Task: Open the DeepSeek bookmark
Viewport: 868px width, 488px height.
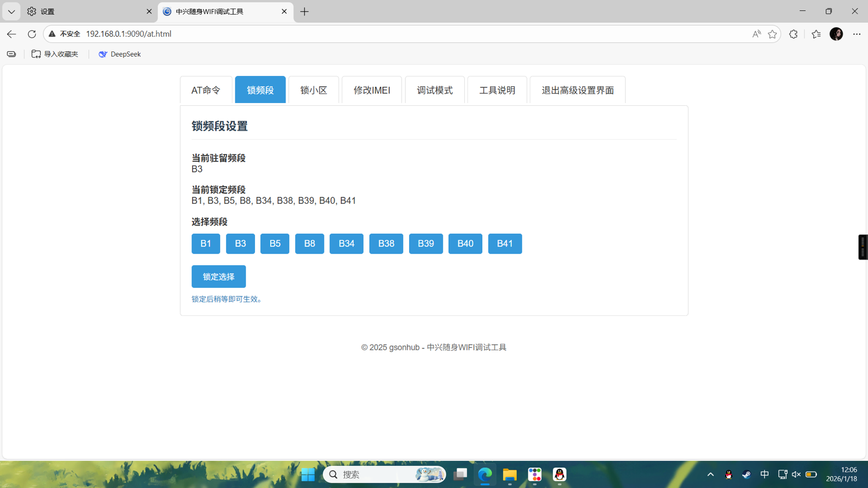Action: coord(119,54)
